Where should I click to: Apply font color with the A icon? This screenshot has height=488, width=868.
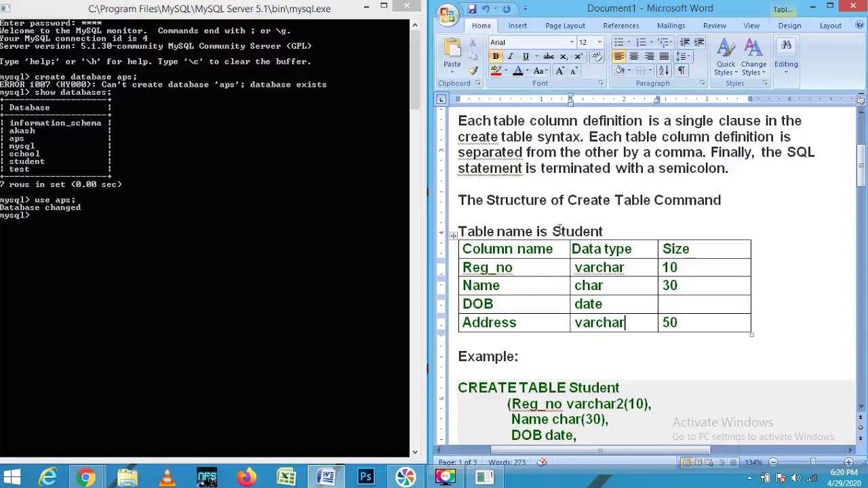518,70
